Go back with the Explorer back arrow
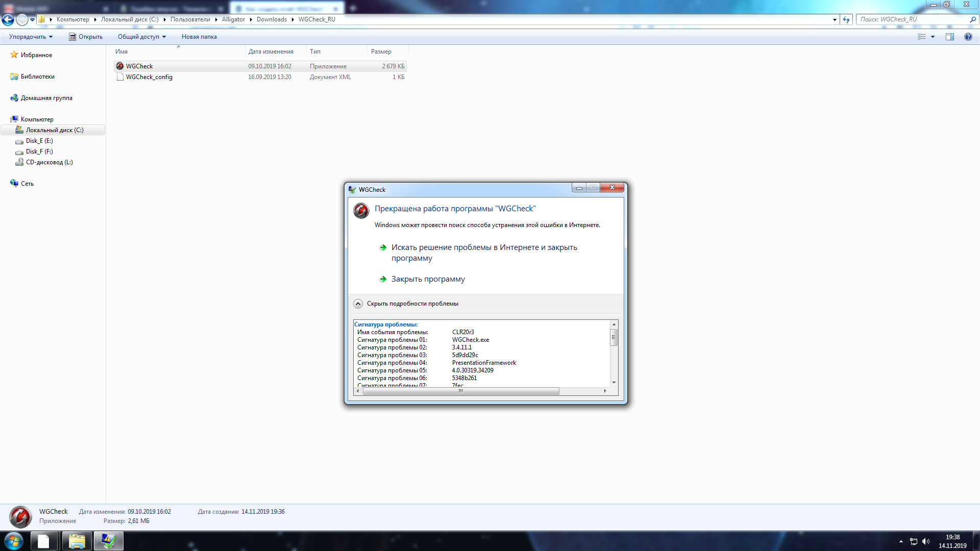This screenshot has width=980, height=551. pos(8,19)
